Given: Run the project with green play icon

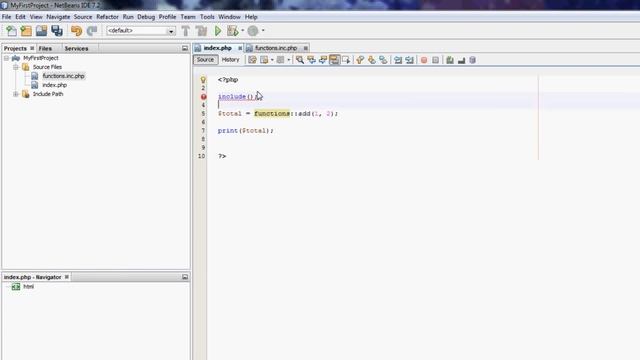Looking at the screenshot, I should (x=218, y=31).
